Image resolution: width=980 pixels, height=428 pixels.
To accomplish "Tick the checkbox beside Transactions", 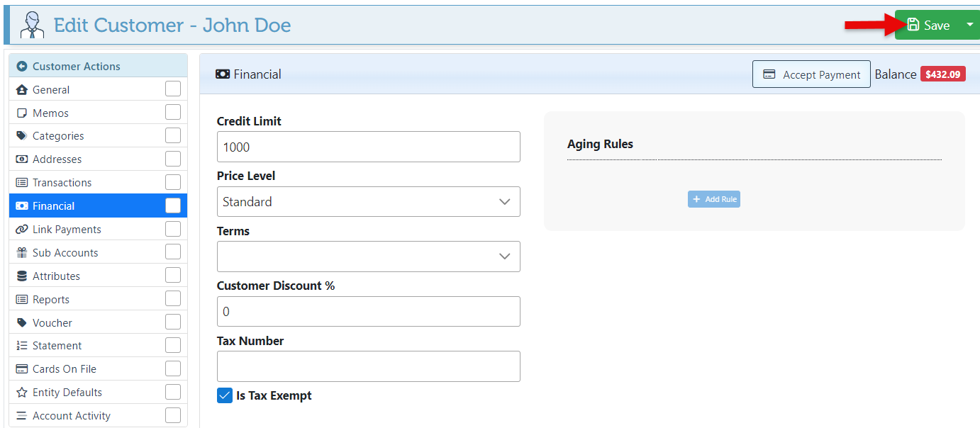I will [173, 182].
